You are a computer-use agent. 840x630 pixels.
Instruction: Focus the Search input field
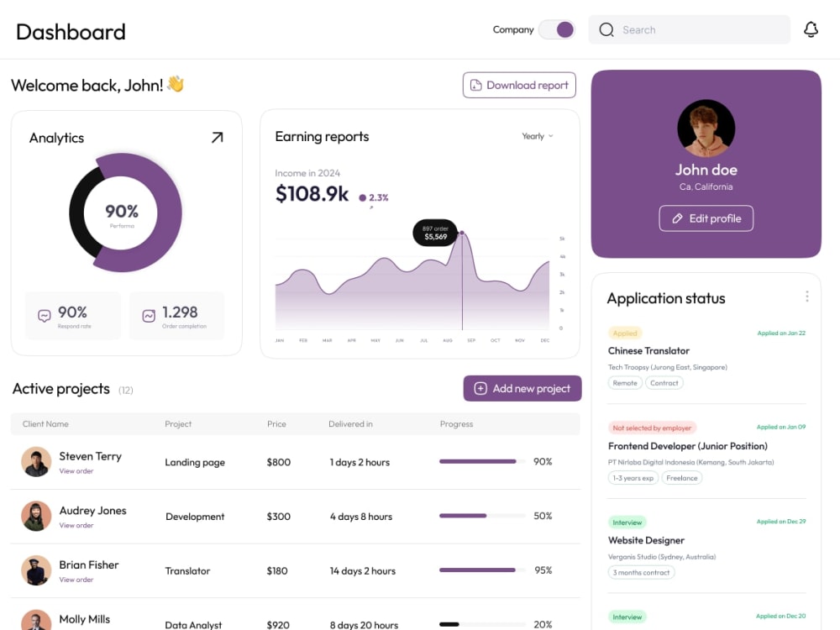[689, 29]
